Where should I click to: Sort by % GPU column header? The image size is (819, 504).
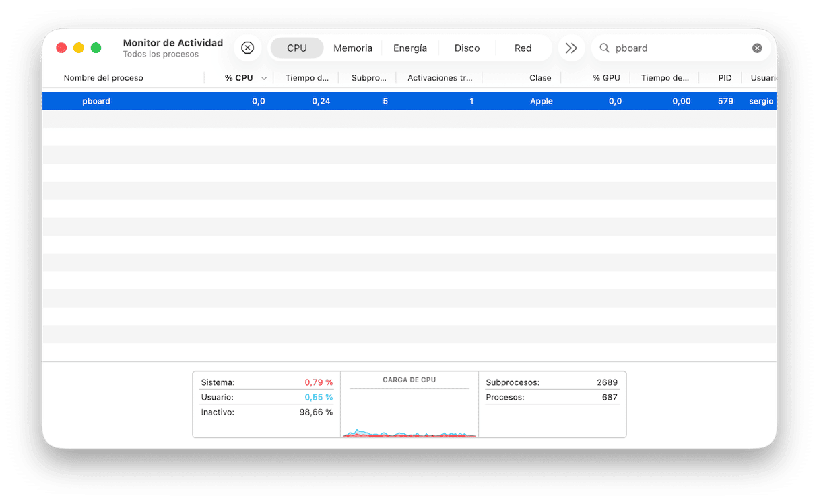pyautogui.click(x=606, y=78)
